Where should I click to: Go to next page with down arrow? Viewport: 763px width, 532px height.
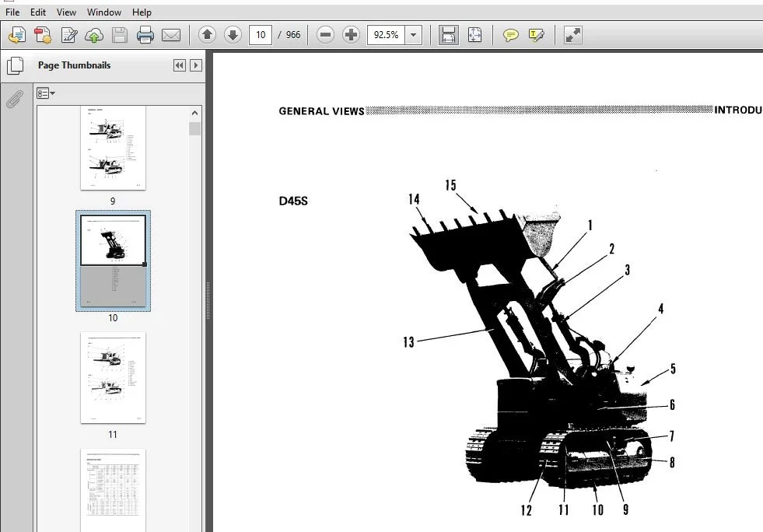pyautogui.click(x=233, y=34)
